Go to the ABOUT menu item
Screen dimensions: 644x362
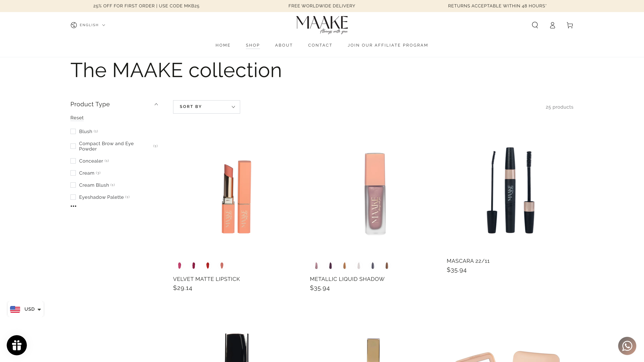tap(284, 45)
